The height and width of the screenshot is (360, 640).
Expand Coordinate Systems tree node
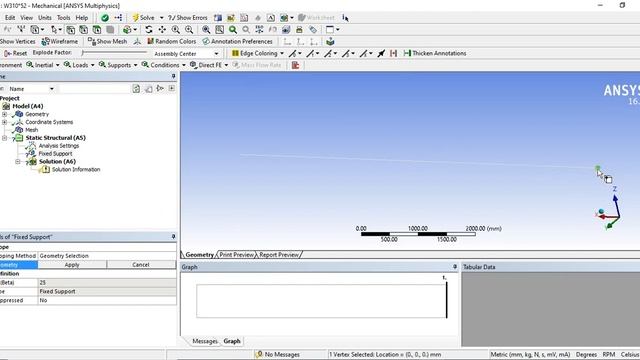[4, 122]
